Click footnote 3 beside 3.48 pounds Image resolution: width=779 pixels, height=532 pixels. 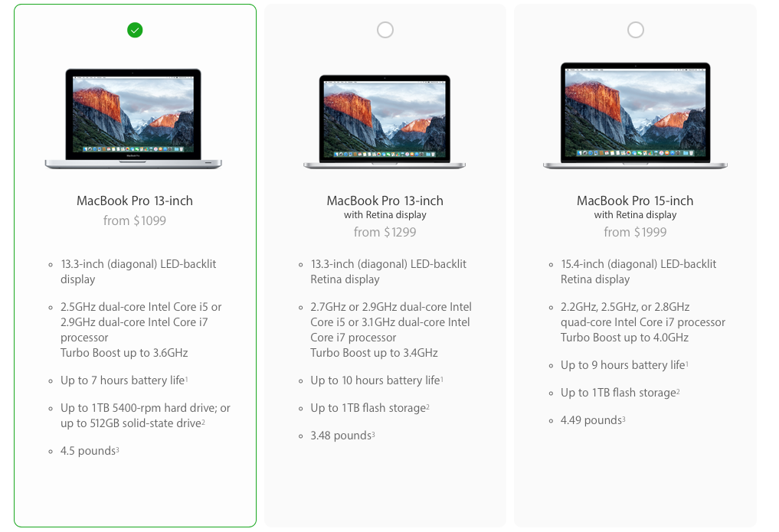[x=373, y=434]
